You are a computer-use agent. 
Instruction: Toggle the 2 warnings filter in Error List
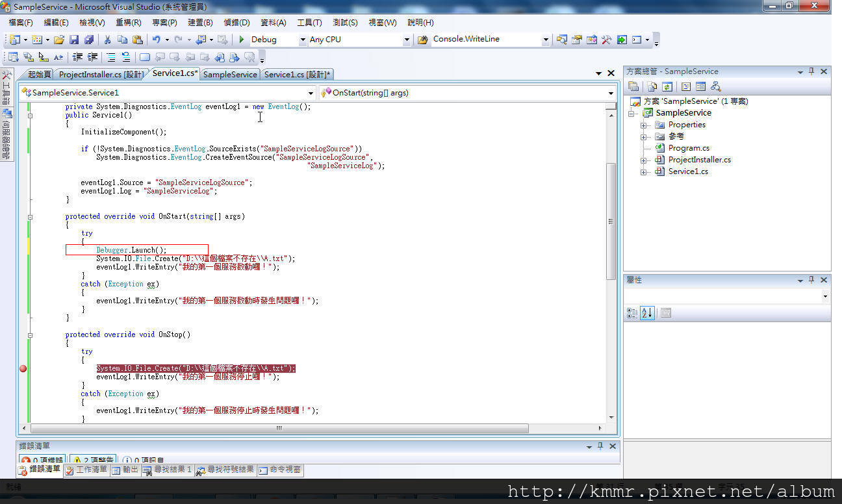(x=93, y=460)
